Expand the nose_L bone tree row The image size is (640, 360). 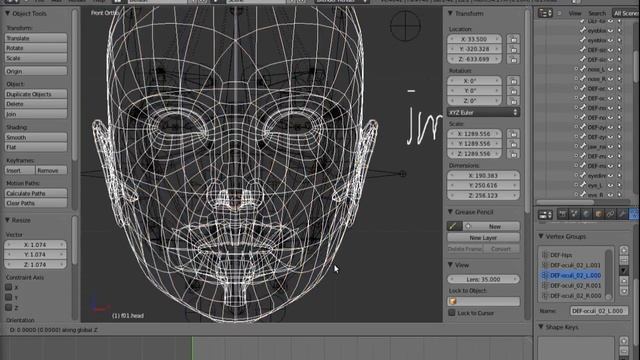click(x=576, y=69)
